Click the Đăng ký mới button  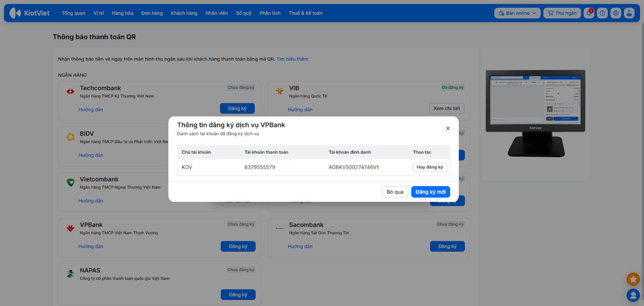pyautogui.click(x=431, y=192)
